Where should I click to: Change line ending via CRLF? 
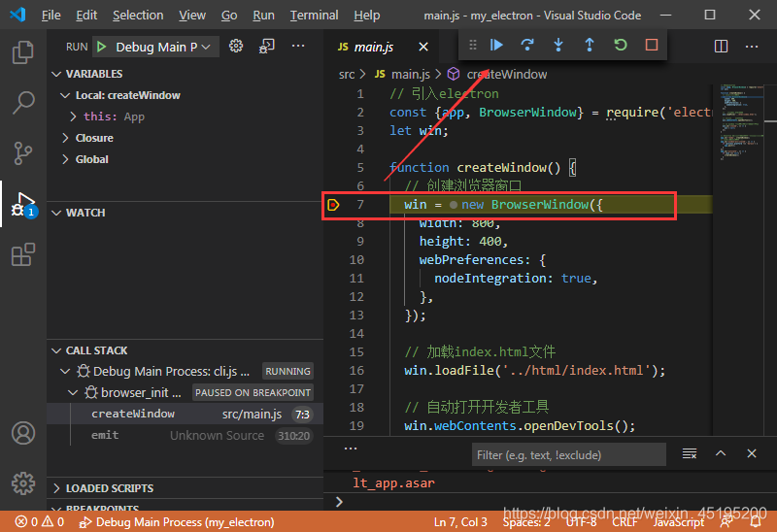(625, 522)
